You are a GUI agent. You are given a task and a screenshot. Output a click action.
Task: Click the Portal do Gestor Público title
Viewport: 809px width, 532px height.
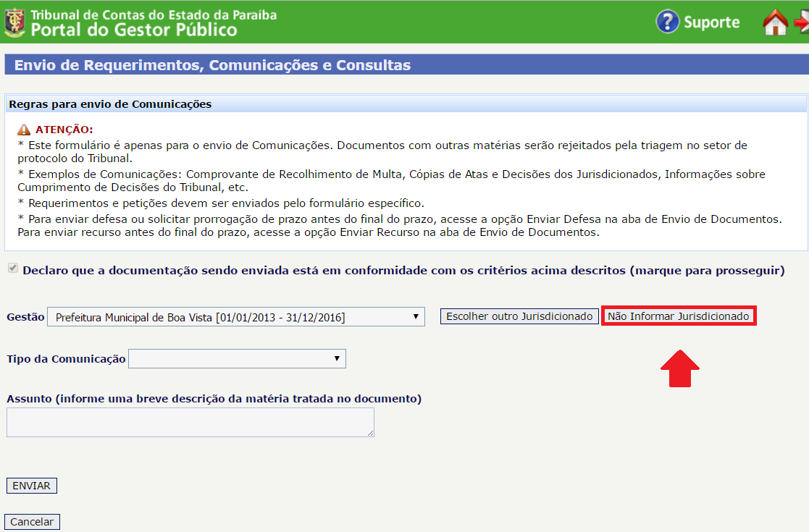coord(134,30)
